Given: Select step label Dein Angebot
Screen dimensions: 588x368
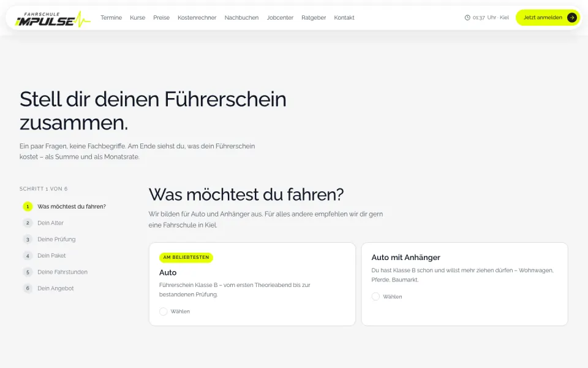Looking at the screenshot, I should [56, 288].
